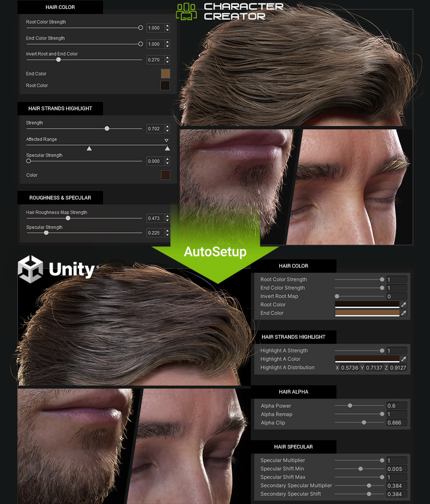Click the small top Affected Range triangle marker
The image size is (430, 504).
[166, 140]
